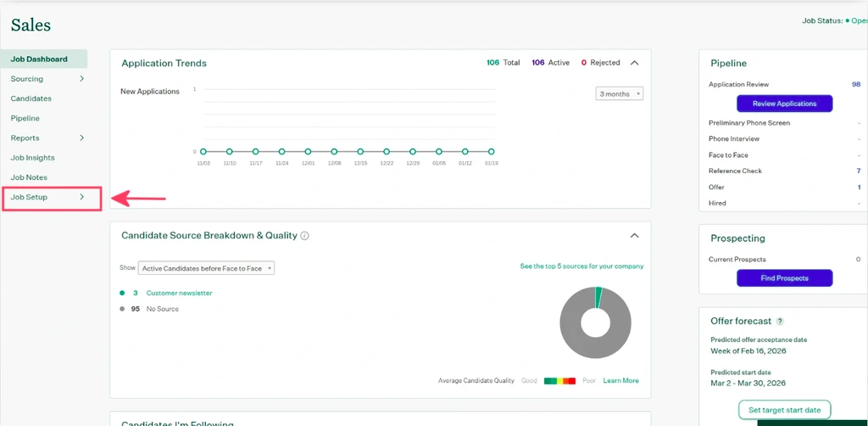Image resolution: width=868 pixels, height=426 pixels.
Task: Open the Job Dashboard sidebar item
Action: (x=44, y=59)
